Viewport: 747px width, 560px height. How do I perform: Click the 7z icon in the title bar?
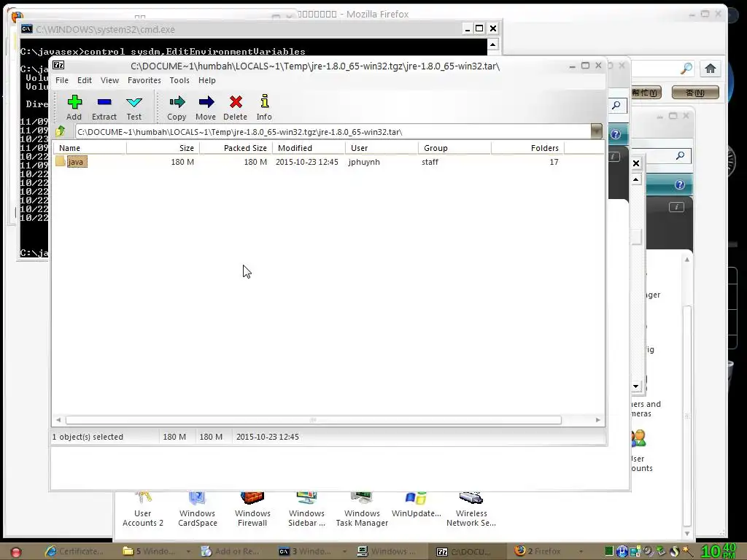click(58, 65)
